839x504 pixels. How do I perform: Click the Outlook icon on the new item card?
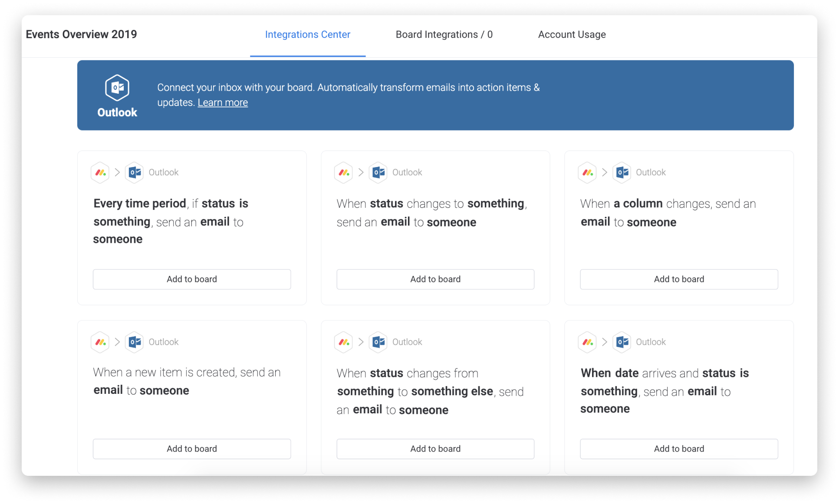click(x=134, y=342)
